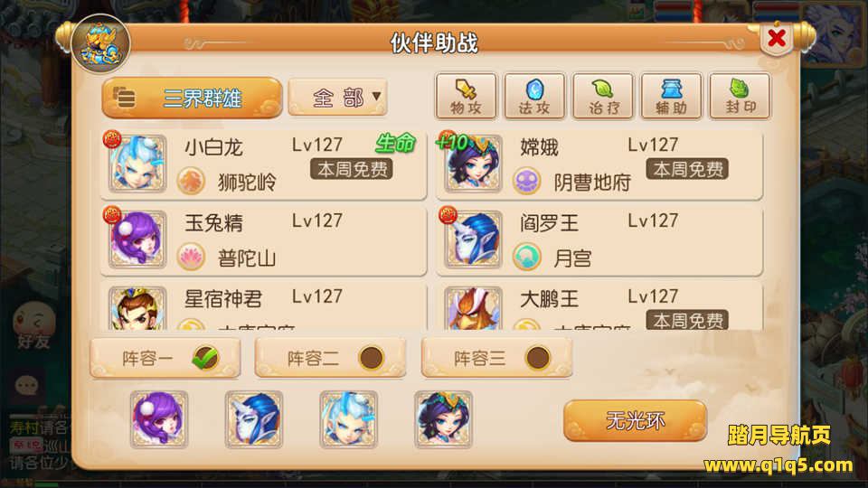868x488 pixels.
Task: Switch to lineup 阵容二
Action: (331, 358)
